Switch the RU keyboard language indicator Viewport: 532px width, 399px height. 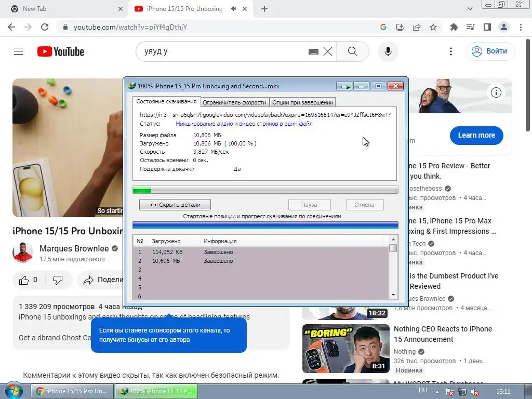coord(423,390)
